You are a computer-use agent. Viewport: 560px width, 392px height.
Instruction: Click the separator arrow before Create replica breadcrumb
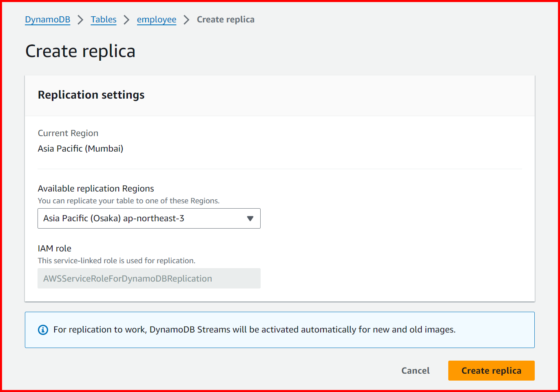coord(187,19)
